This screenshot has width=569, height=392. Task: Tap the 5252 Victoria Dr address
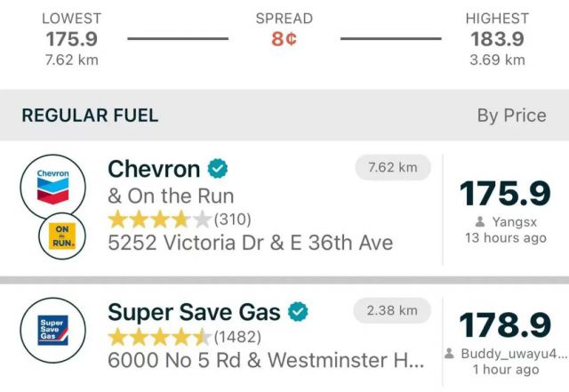251,243
